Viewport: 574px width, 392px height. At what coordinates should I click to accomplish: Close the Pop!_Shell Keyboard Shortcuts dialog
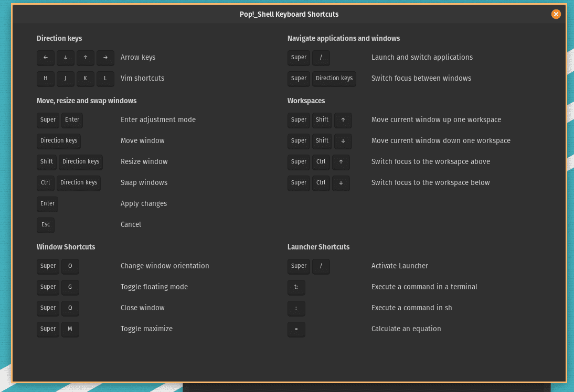556,14
